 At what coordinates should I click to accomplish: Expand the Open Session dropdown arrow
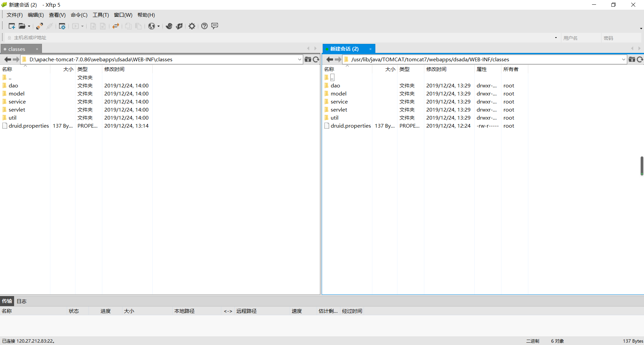click(29, 26)
